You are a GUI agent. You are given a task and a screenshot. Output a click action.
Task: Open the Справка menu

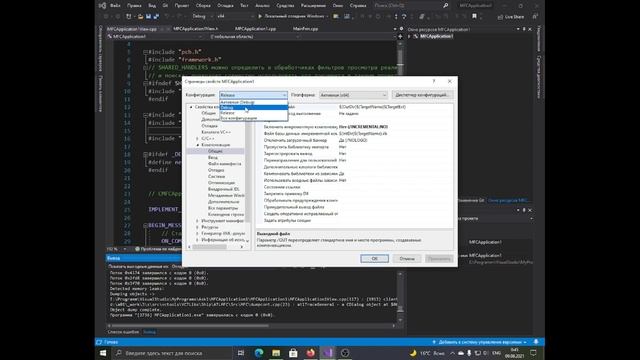358,6
